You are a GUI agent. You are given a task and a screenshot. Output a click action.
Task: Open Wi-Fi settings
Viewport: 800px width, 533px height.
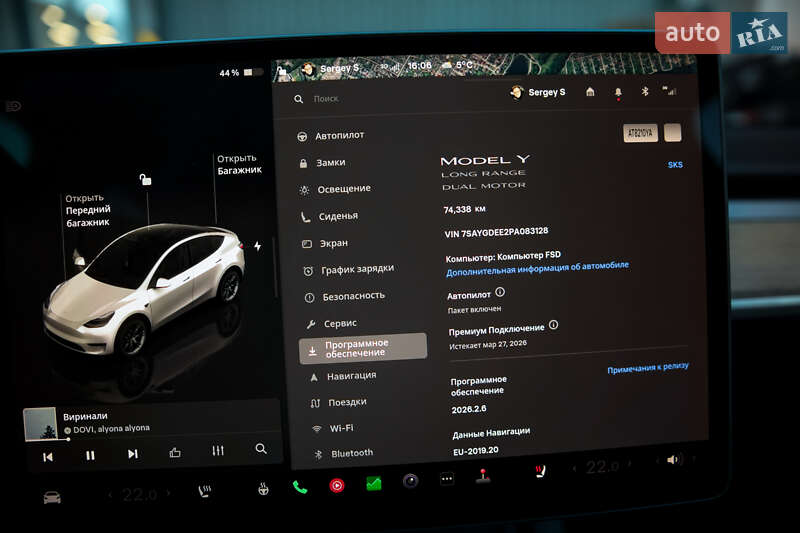point(333,428)
